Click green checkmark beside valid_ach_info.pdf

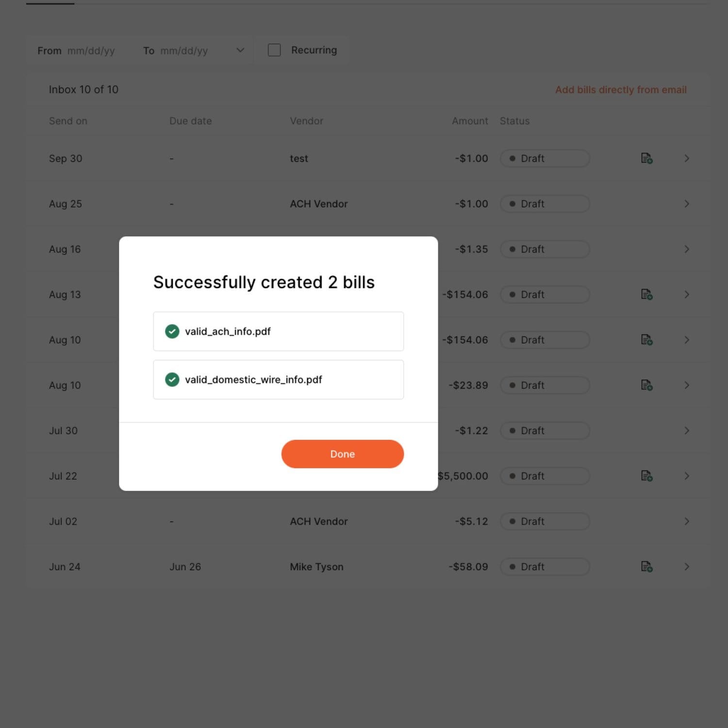[x=172, y=331]
